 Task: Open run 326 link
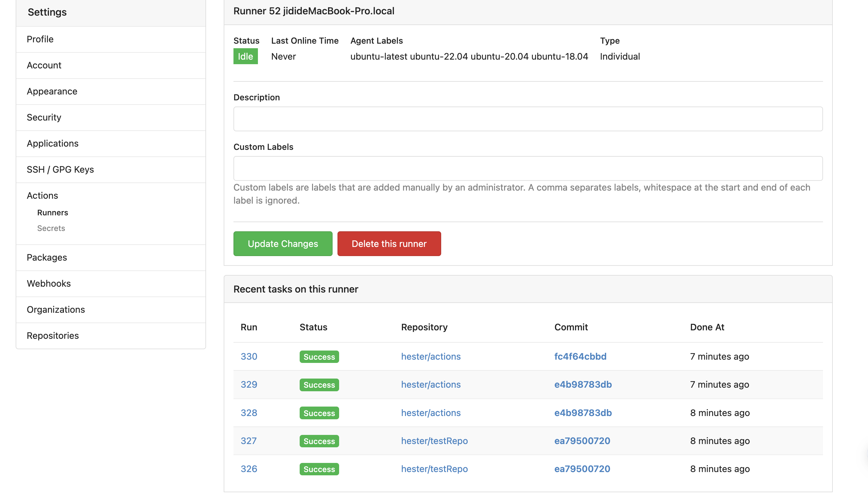click(x=249, y=469)
